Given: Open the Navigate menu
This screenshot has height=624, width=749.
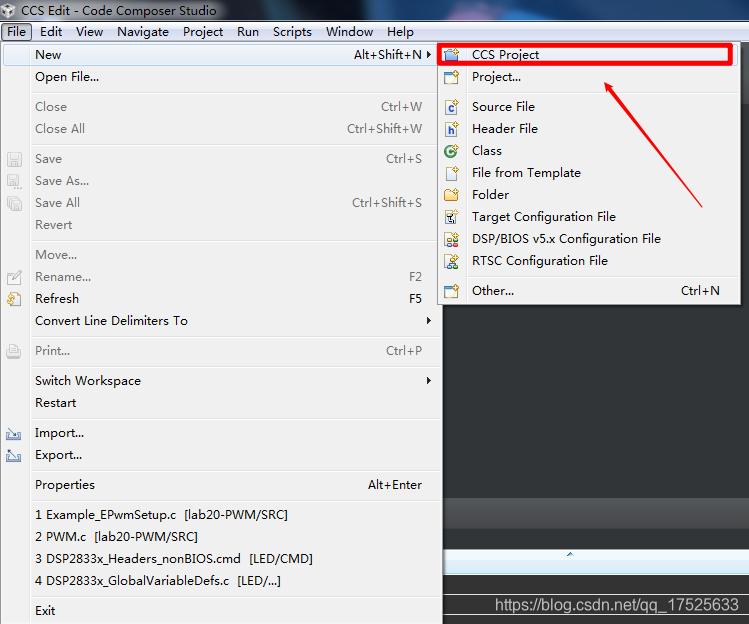Looking at the screenshot, I should click(x=143, y=32).
